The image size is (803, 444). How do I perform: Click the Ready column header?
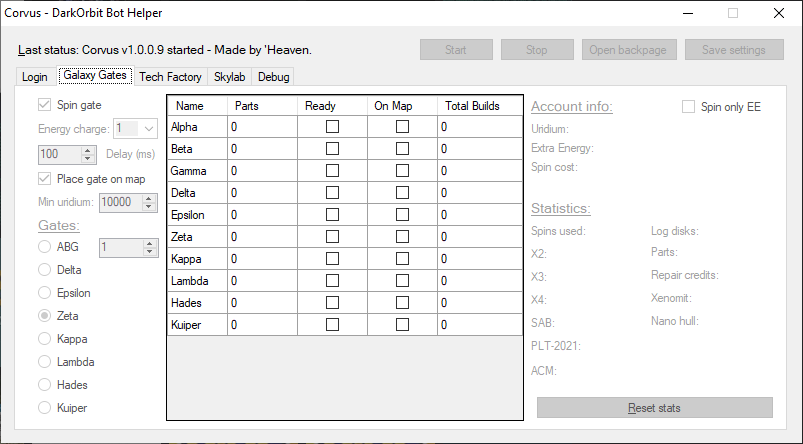332,105
